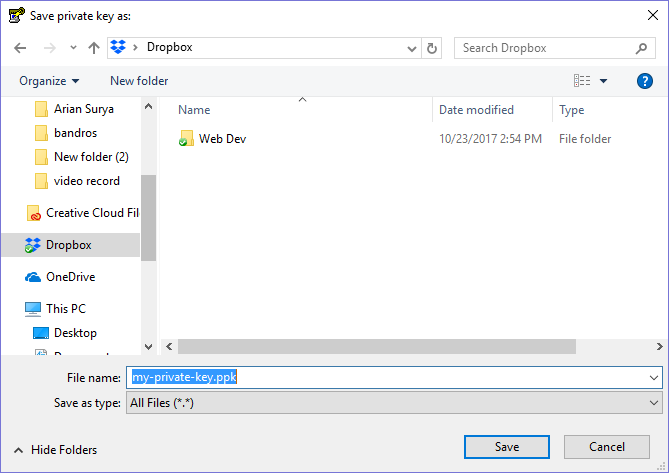Click the refresh address bar icon
669x473 pixels.
point(432,48)
